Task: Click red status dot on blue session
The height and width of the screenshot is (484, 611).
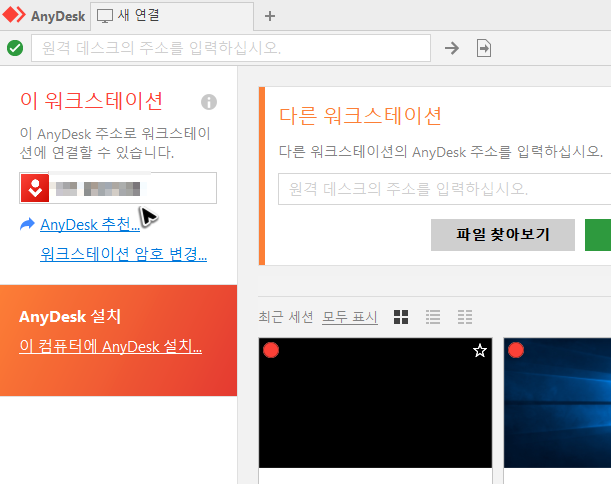Action: (x=516, y=350)
